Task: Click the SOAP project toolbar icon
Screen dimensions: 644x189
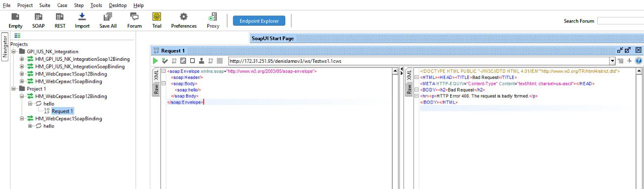Action: (38, 17)
